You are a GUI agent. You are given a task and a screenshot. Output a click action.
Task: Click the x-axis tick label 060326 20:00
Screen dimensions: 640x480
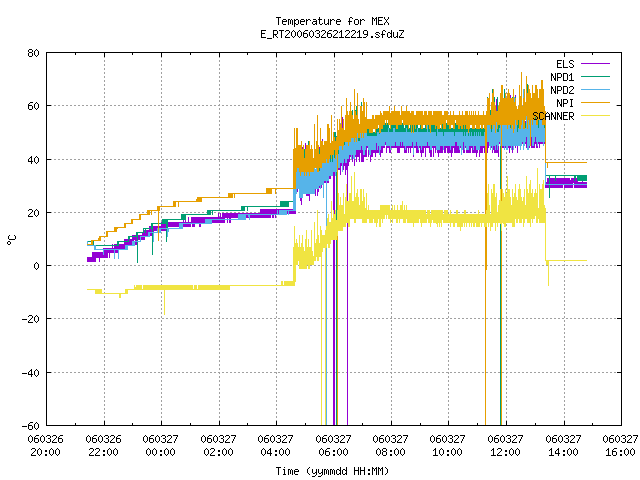click(x=46, y=446)
